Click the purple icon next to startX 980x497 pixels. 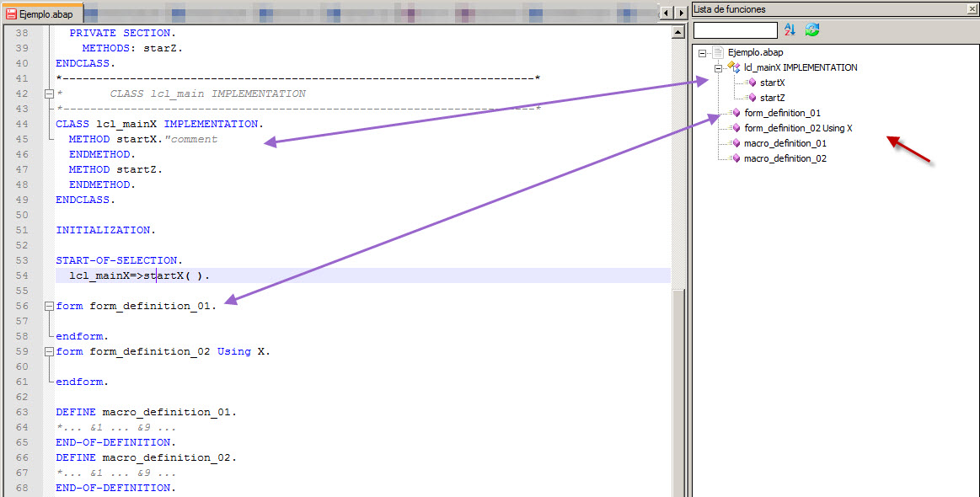(752, 83)
